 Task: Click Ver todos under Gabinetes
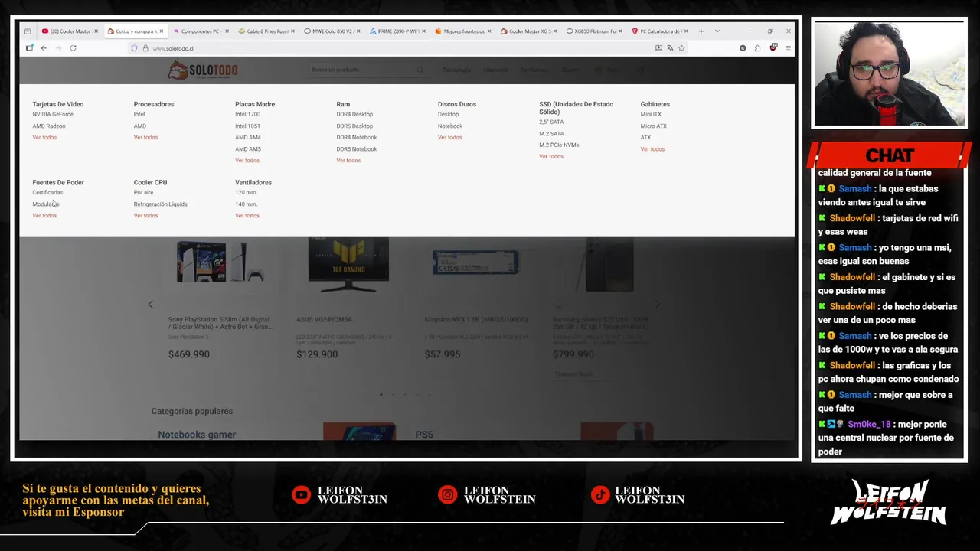652,148
